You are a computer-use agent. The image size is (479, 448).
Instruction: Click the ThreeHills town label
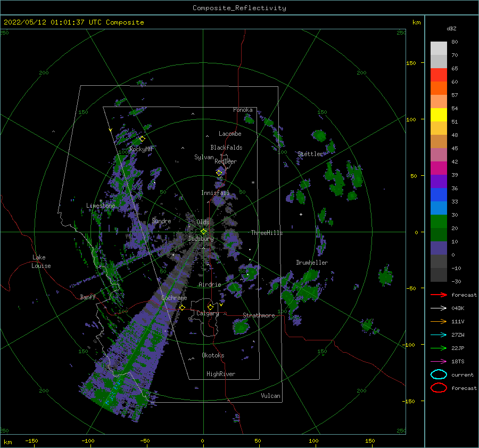coord(267,233)
